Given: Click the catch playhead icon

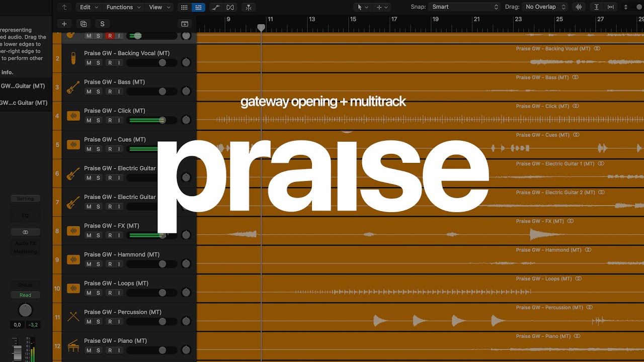Looking at the screenshot, I should click(248, 7).
